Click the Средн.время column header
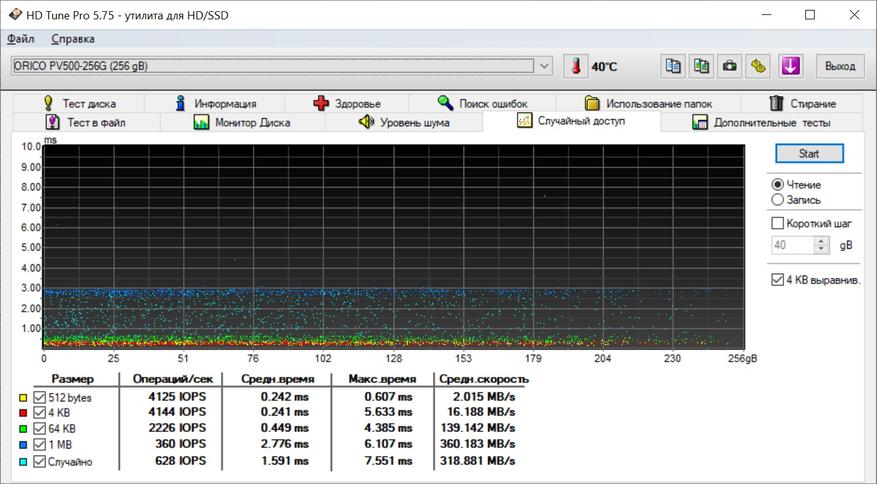Viewport: 877px width, 484px height. (x=278, y=379)
